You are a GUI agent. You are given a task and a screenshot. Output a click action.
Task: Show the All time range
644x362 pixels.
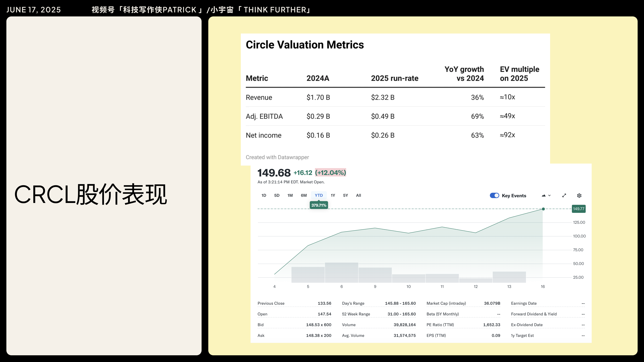359,195
